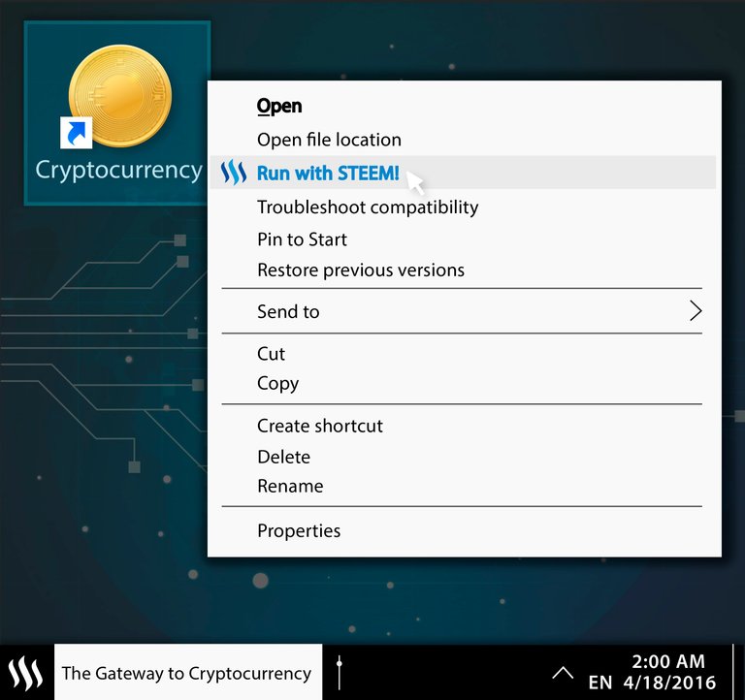Click Run with STEEM! menu entry
Image resolution: width=745 pixels, height=700 pixels.
coord(463,173)
